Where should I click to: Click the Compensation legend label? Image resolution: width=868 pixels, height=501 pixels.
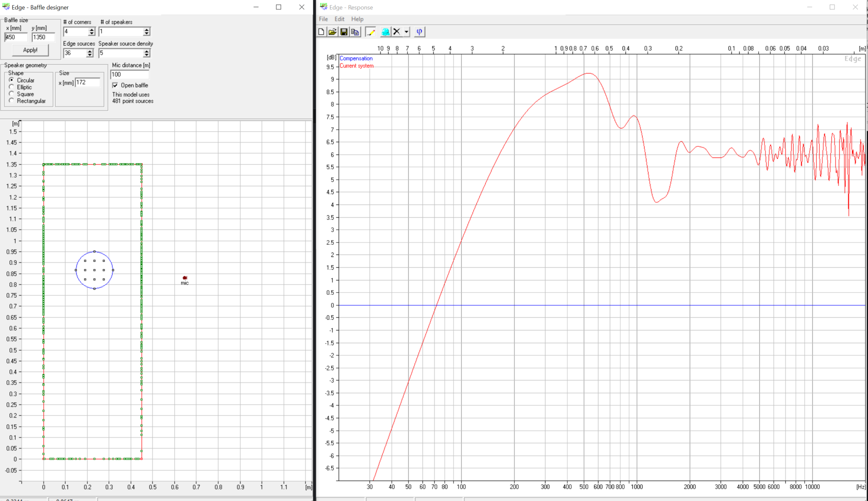click(x=356, y=58)
